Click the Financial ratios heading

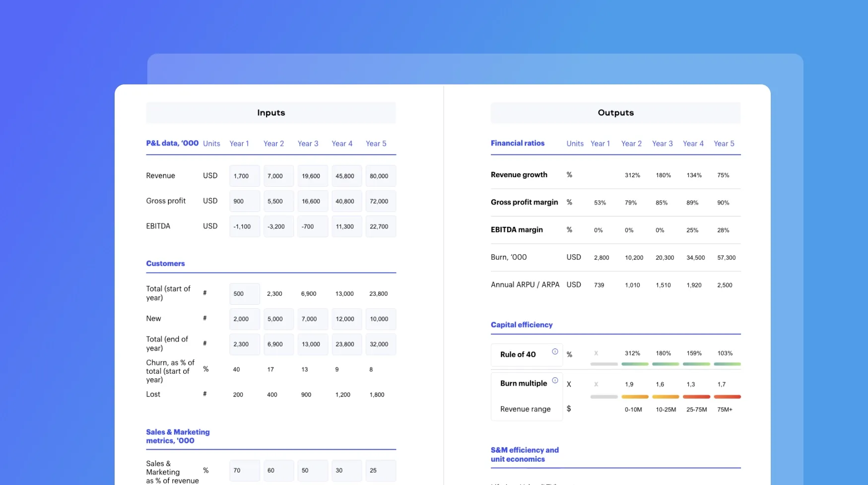518,143
